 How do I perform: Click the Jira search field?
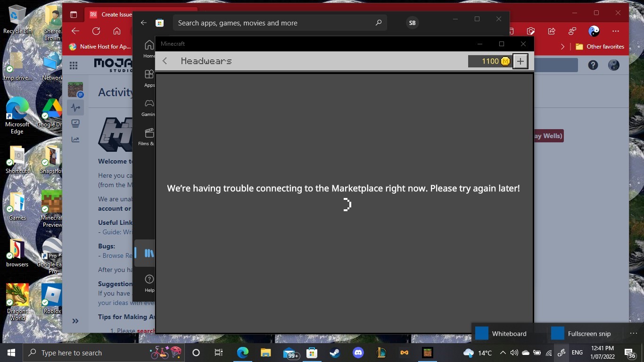pos(556,65)
